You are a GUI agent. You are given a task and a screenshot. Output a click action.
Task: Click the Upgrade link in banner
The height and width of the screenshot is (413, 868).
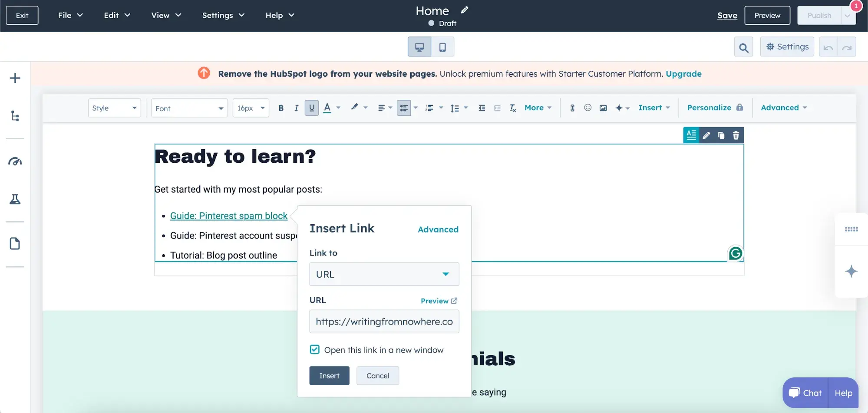683,74
